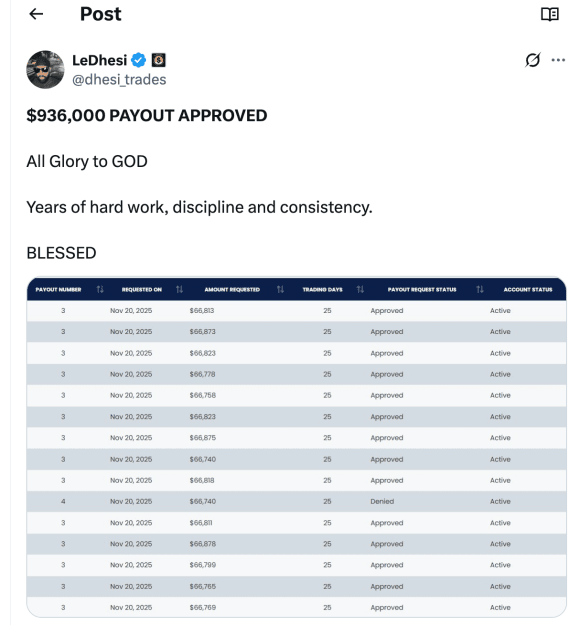This screenshot has width=580, height=625.
Task: Click the Amount Requested header label
Action: tap(232, 289)
